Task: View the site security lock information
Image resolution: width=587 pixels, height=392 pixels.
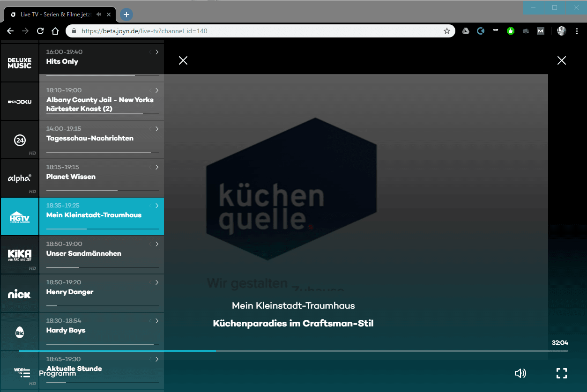Action: (74, 31)
